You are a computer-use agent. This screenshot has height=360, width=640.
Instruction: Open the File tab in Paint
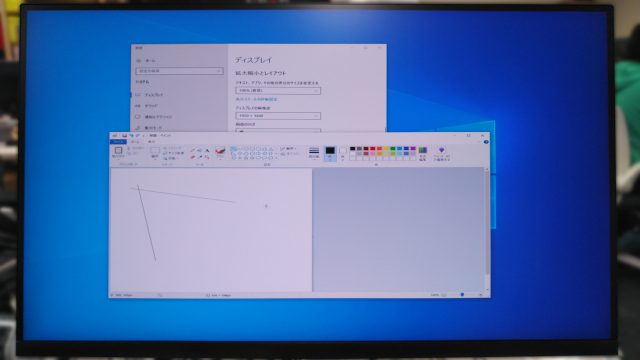coord(118,142)
